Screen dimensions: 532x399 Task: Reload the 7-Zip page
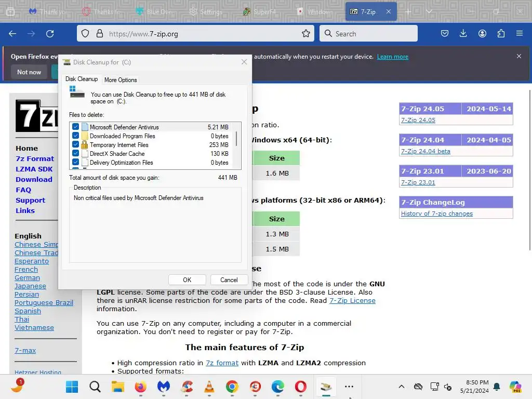pyautogui.click(x=50, y=34)
